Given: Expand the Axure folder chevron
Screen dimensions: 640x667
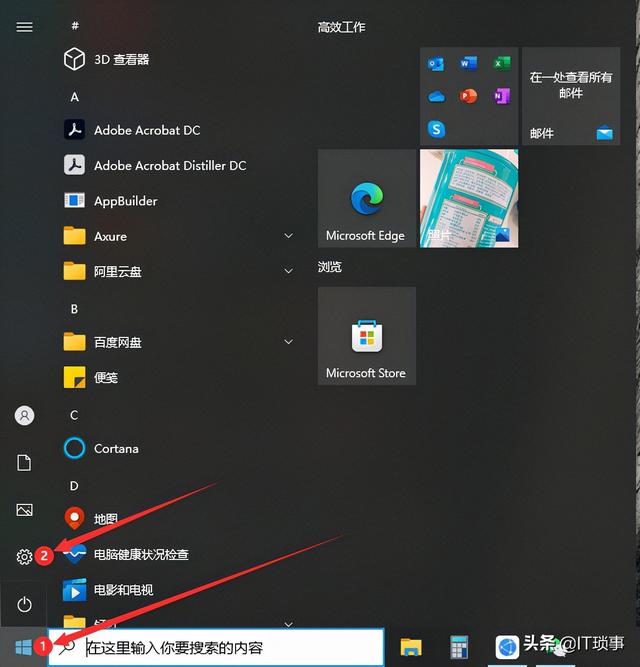Looking at the screenshot, I should click(288, 236).
